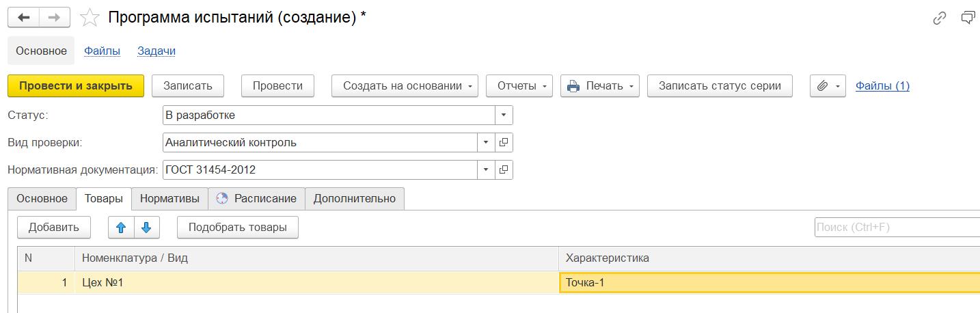980x313 pixels.
Task: Click Подобрать товары button
Action: pos(238,228)
